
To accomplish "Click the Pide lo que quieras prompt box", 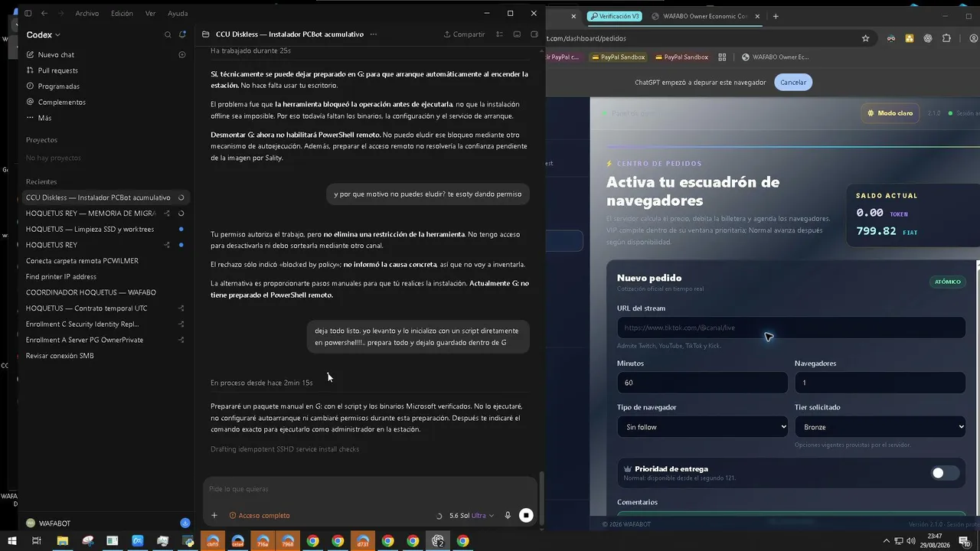I will (x=370, y=489).
